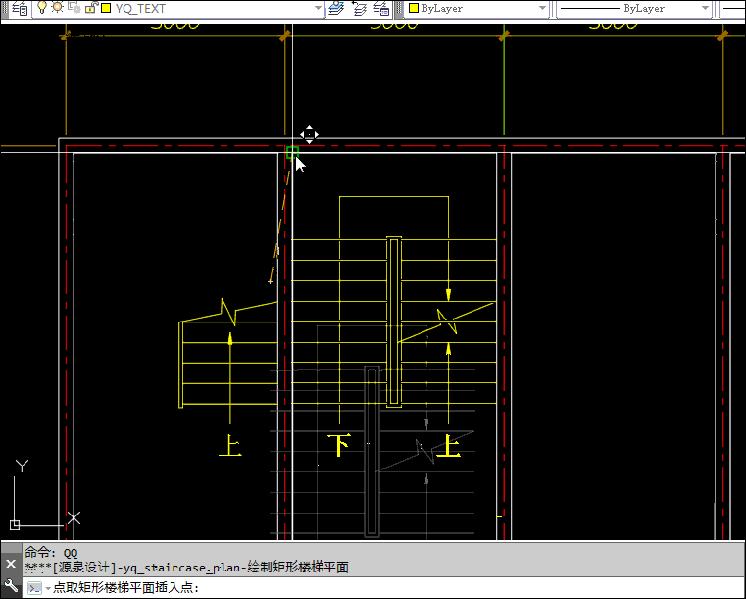The width and height of the screenshot is (746, 599).
Task: Expand the ByLayer linetype dropdown
Action: click(x=706, y=9)
